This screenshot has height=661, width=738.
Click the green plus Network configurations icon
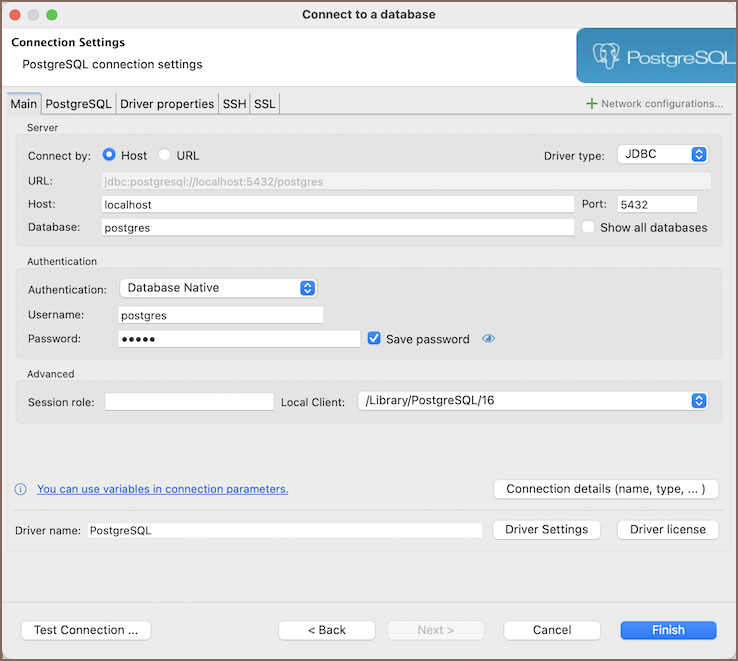tap(591, 104)
